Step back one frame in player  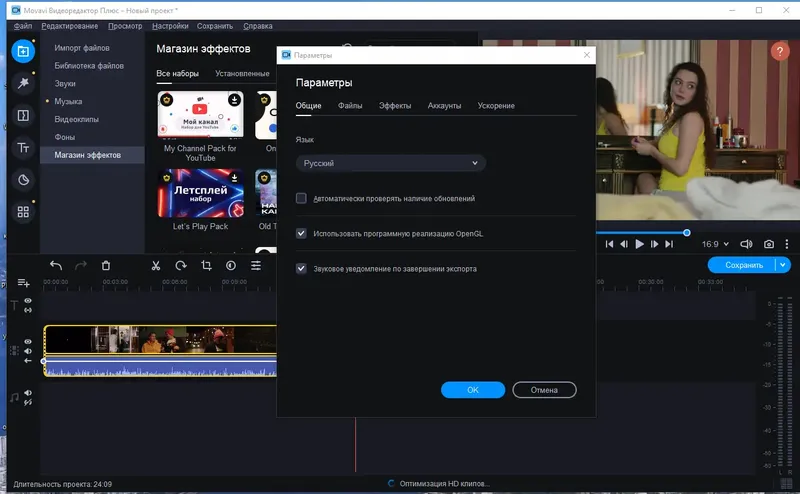(x=624, y=244)
